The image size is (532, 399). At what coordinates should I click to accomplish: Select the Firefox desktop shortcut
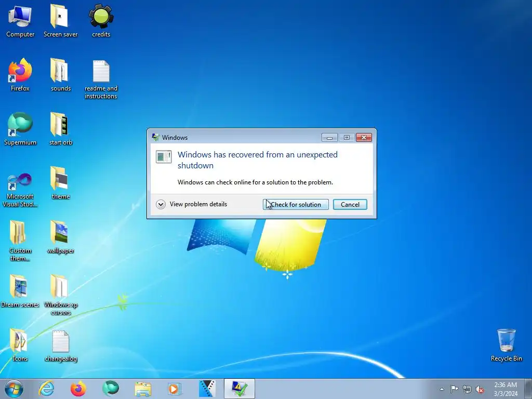tap(20, 75)
